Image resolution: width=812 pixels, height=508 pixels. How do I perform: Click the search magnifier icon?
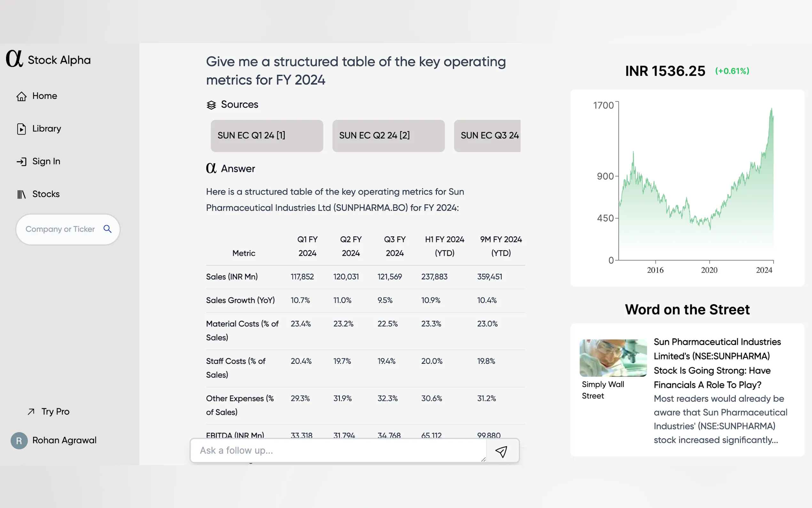point(107,229)
